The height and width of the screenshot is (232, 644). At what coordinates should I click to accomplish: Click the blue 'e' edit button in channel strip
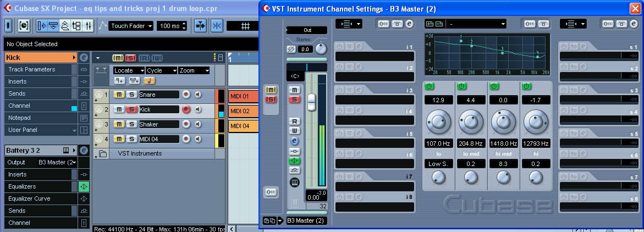tap(294, 141)
